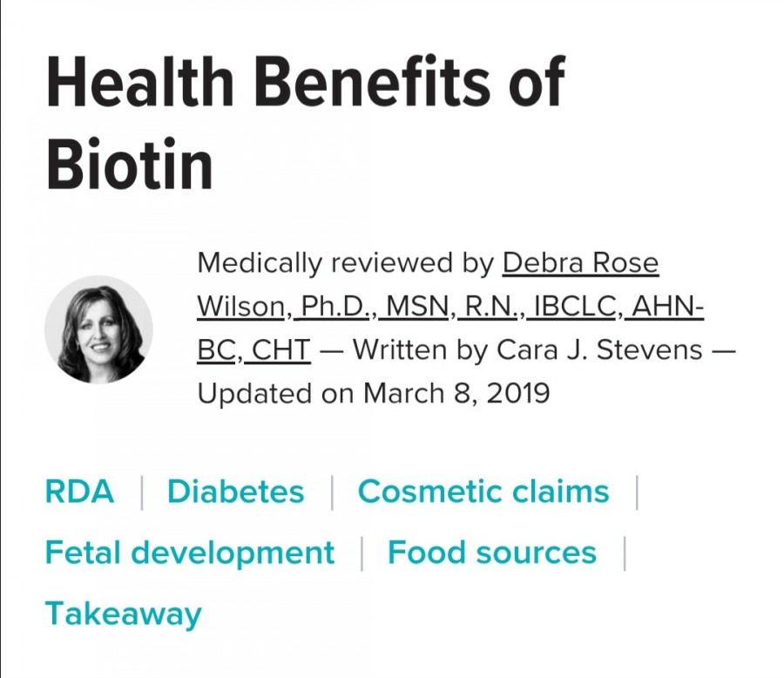Click the MSN credential in reviewer link
Viewport: 784px width, 678px height.
pyautogui.click(x=416, y=306)
